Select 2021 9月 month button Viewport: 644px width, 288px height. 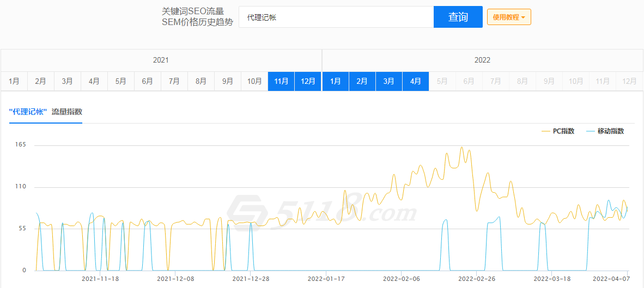coord(228,81)
